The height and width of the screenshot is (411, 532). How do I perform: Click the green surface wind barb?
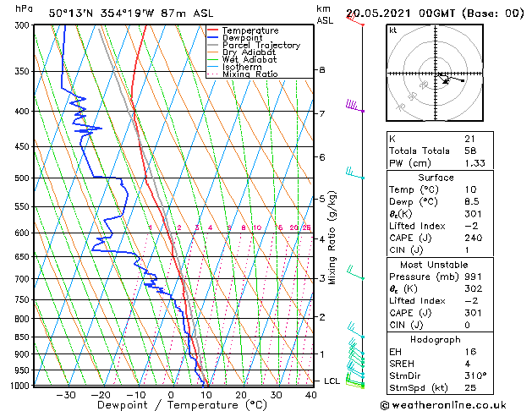coord(355,381)
